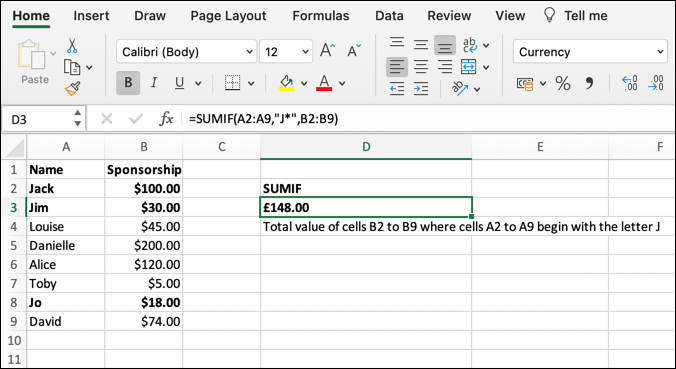Toggle bottom align button

coord(444,45)
